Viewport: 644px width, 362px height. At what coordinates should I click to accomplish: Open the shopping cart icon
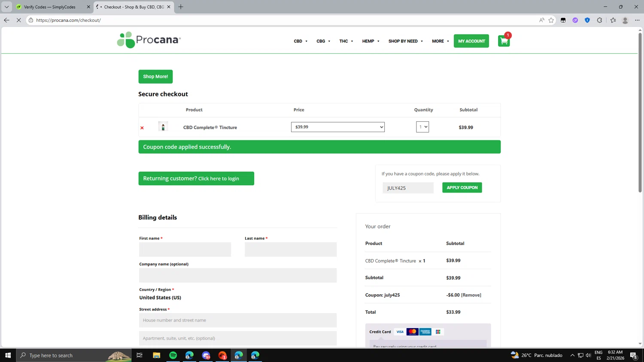[504, 41]
